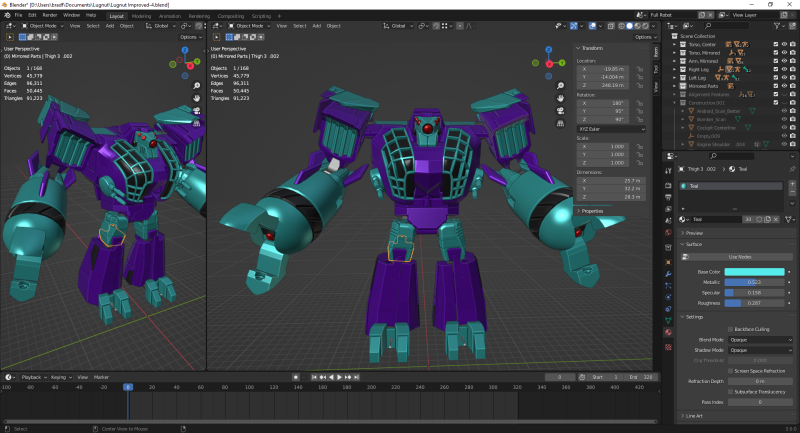Click the outliner filter funnel icon

pyautogui.click(x=777, y=26)
